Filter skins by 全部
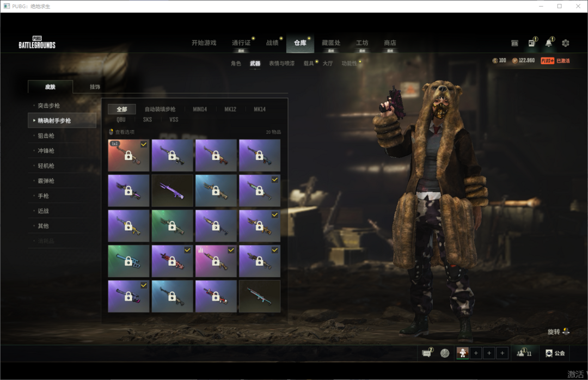The height and width of the screenshot is (380, 588). (x=122, y=109)
